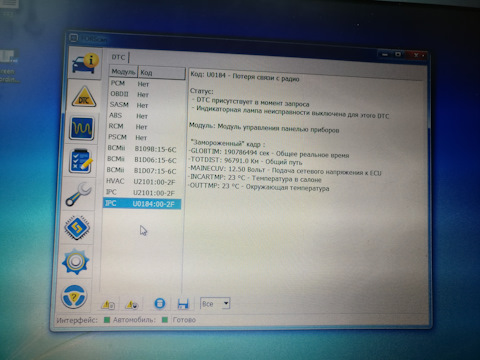
Task: Open the oscilloscope live data icon
Action: pyautogui.click(x=82, y=128)
